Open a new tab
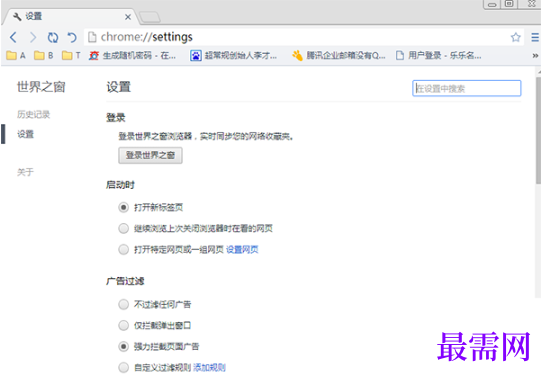The image size is (549, 378). click(150, 17)
